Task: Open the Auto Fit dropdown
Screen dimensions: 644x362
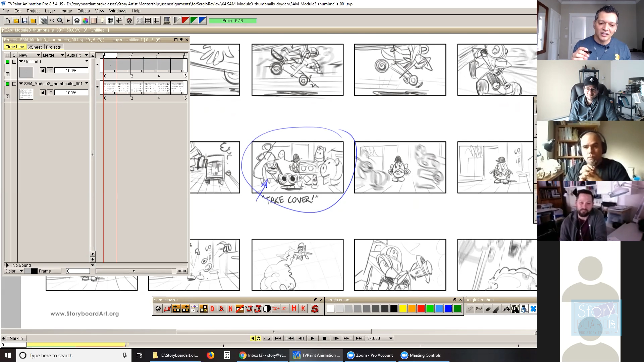Action: (x=77, y=55)
